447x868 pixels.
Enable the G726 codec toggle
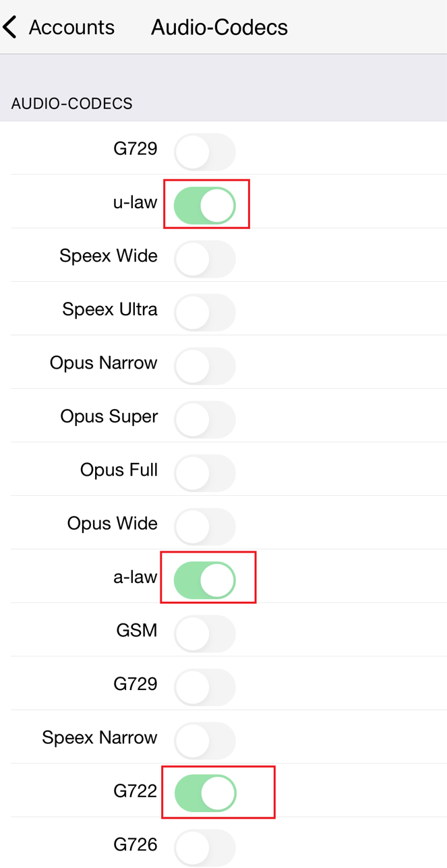(x=205, y=848)
